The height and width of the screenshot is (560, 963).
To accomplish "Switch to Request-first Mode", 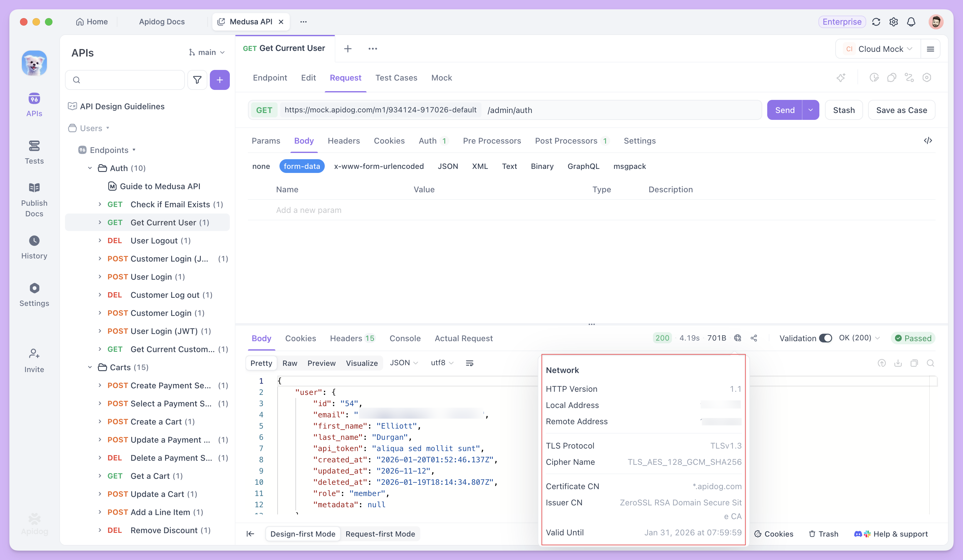I will 380,534.
